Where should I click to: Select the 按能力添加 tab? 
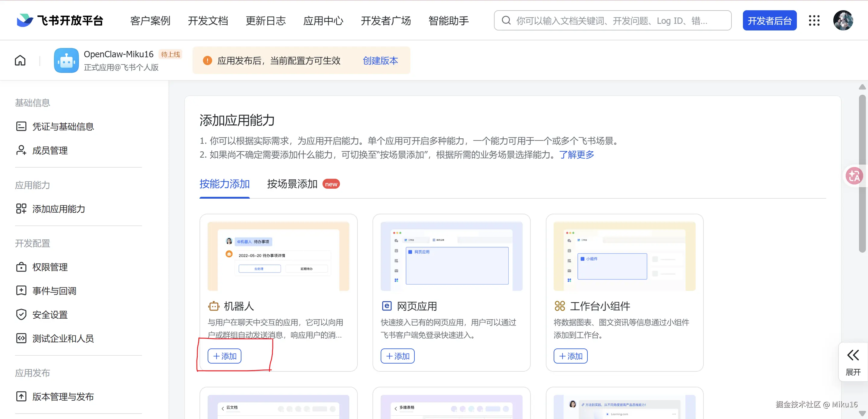225,184
